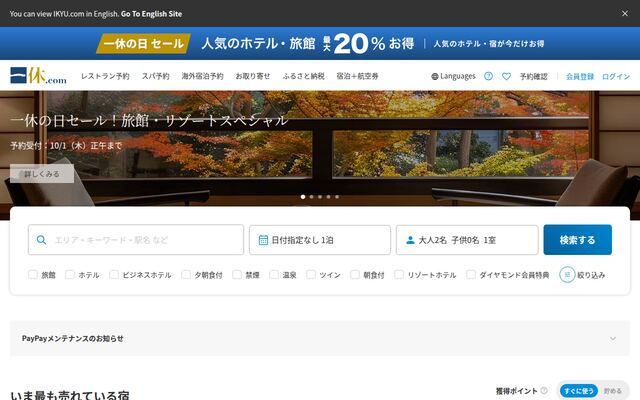The height and width of the screenshot is (400, 640).
Task: Check the 朝食付 checkbox
Action: pos(355,274)
